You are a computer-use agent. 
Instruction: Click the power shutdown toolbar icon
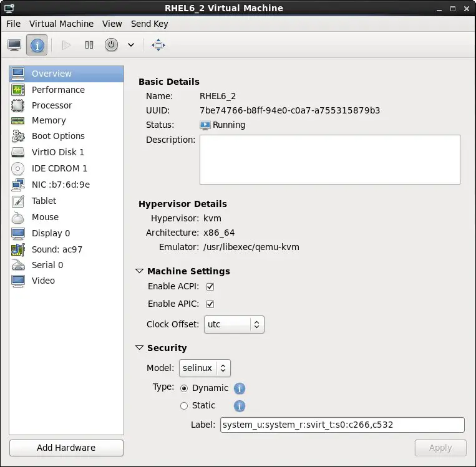[111, 45]
